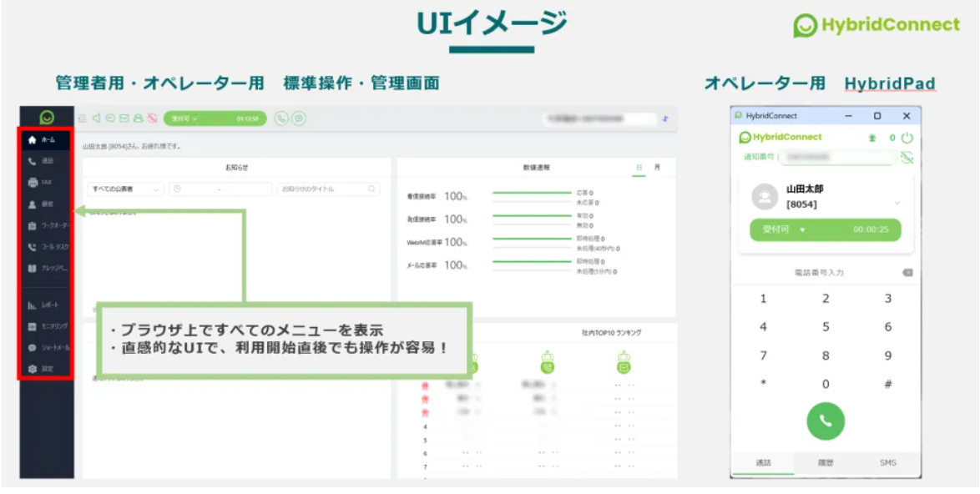Click the envelope mail icon in the top toolbar
The width and height of the screenshot is (980, 494).
click(x=124, y=118)
